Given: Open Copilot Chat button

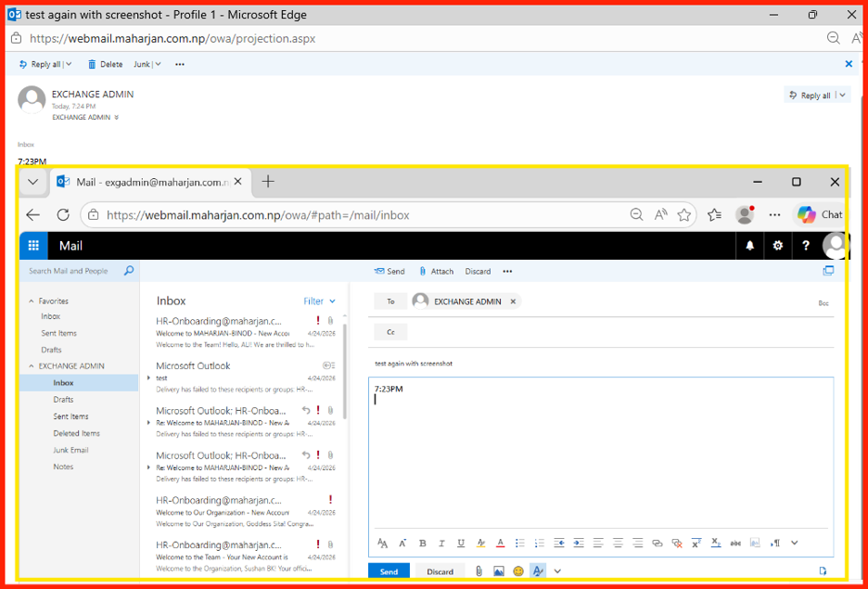Looking at the screenshot, I should 820,214.
